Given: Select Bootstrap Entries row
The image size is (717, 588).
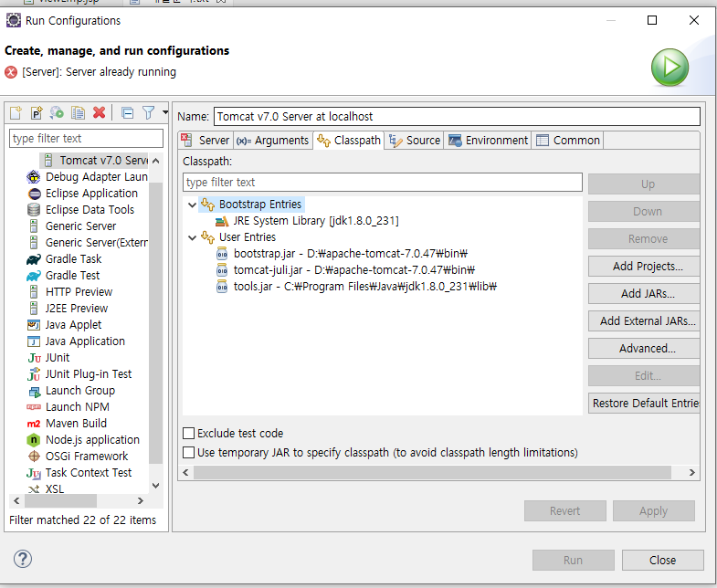Looking at the screenshot, I should click(x=251, y=205).
